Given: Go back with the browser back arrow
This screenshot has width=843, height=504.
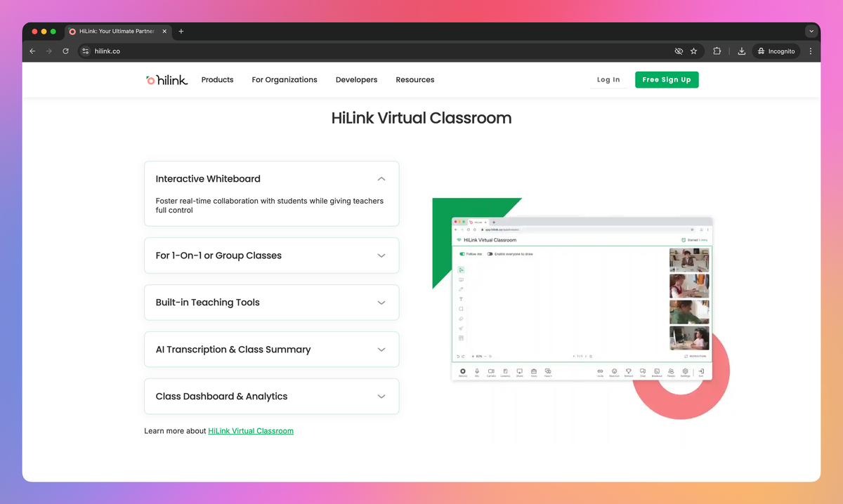Looking at the screenshot, I should pos(32,51).
